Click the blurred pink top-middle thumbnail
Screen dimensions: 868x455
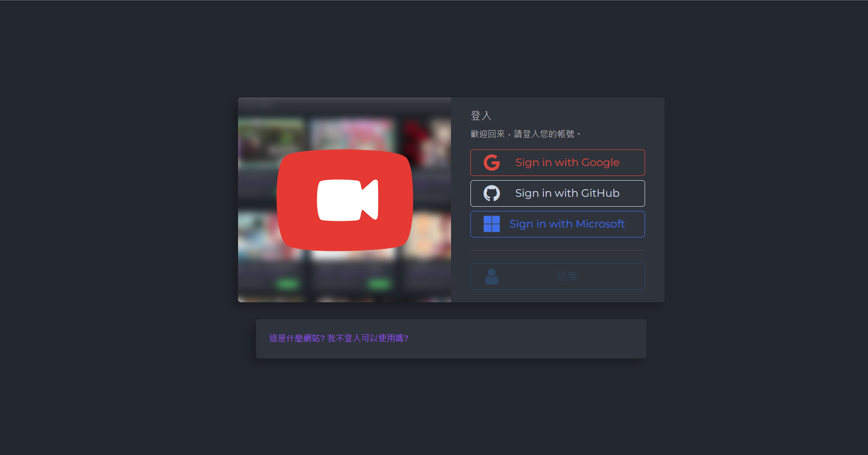tap(353, 134)
